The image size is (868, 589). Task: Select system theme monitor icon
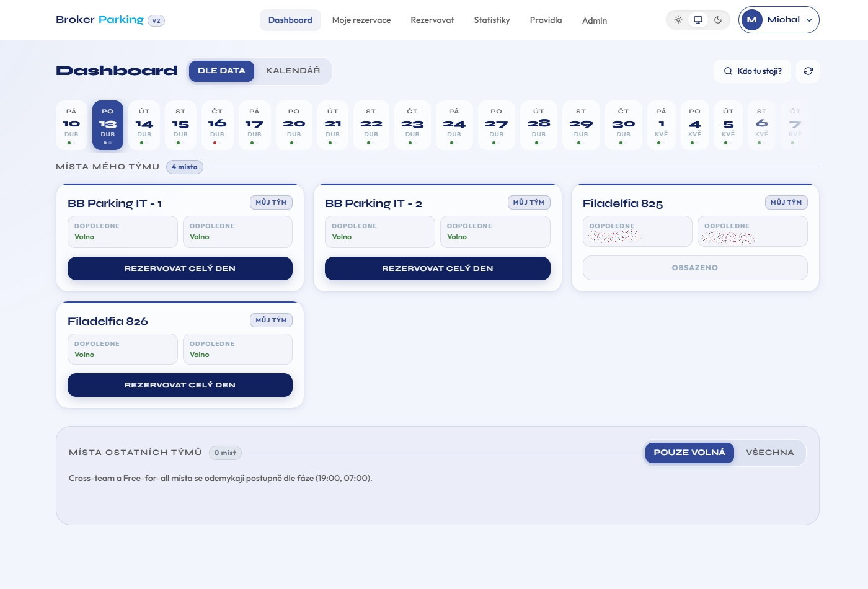(x=698, y=20)
